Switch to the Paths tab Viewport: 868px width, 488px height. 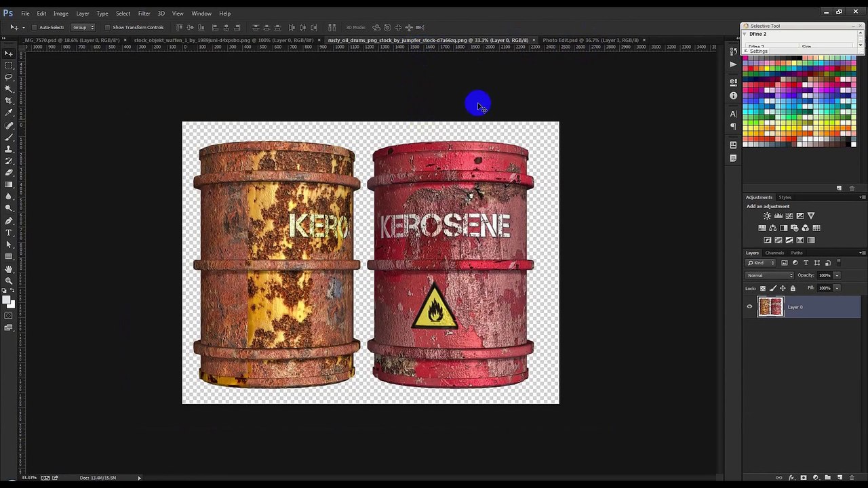(x=797, y=253)
